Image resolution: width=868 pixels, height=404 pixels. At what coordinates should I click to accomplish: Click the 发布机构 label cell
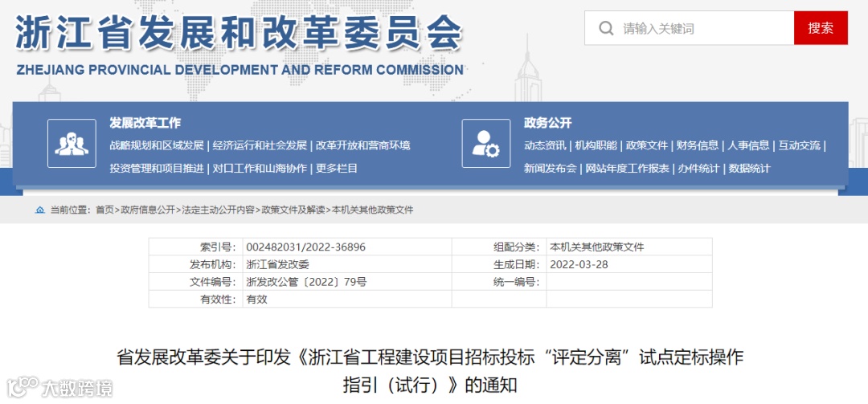click(196, 264)
